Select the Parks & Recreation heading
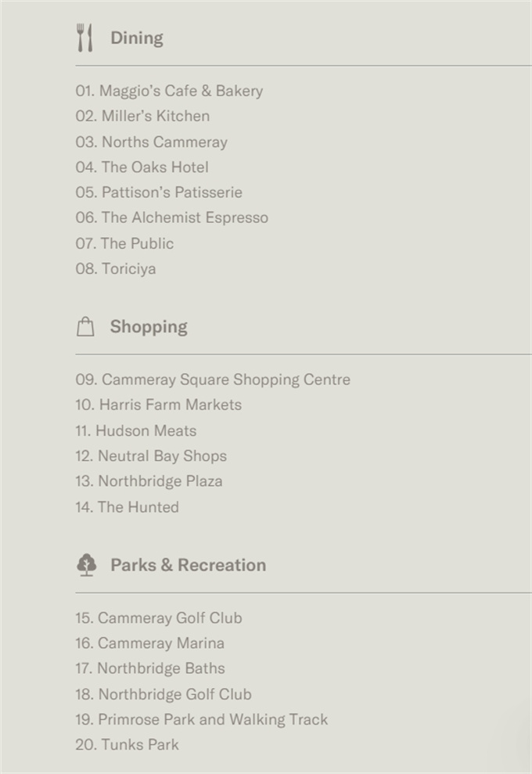Image resolution: width=532 pixels, height=774 pixels. coord(188,565)
